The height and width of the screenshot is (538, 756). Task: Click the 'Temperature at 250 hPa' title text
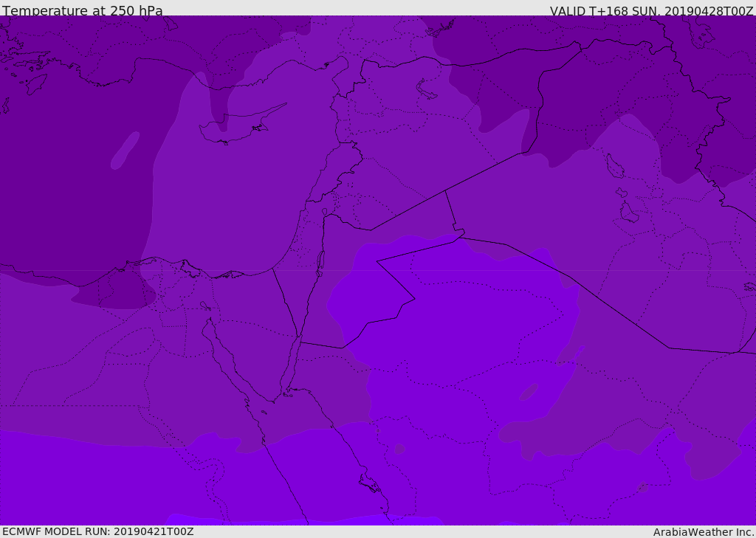[x=83, y=10]
